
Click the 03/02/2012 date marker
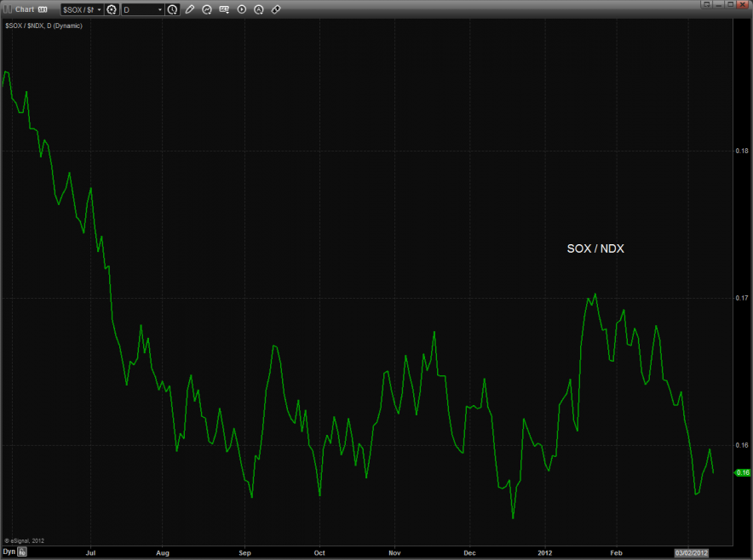pyautogui.click(x=691, y=552)
